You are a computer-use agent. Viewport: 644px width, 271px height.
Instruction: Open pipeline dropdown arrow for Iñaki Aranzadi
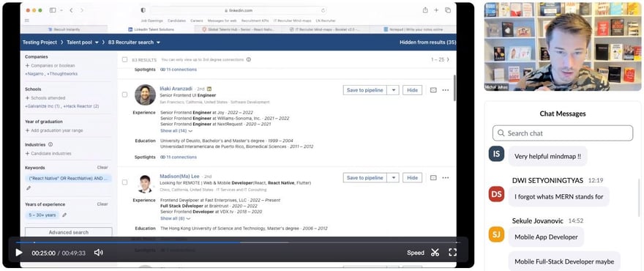coord(393,90)
